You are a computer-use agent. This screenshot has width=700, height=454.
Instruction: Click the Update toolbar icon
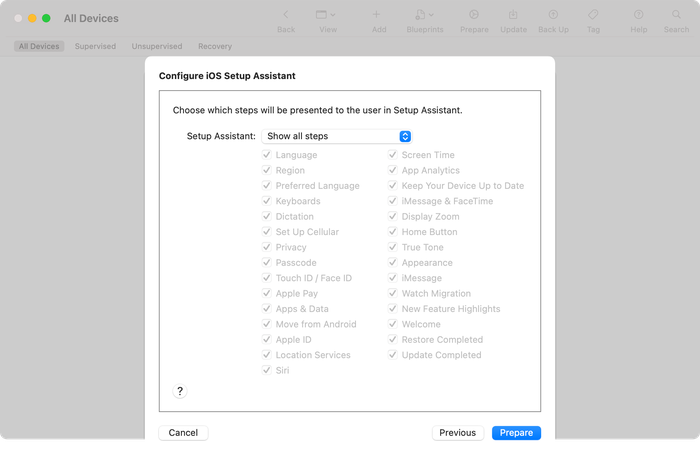coord(513,15)
